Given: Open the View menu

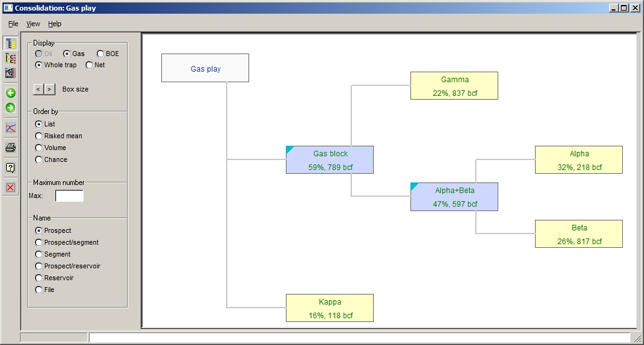Looking at the screenshot, I should 33,24.
